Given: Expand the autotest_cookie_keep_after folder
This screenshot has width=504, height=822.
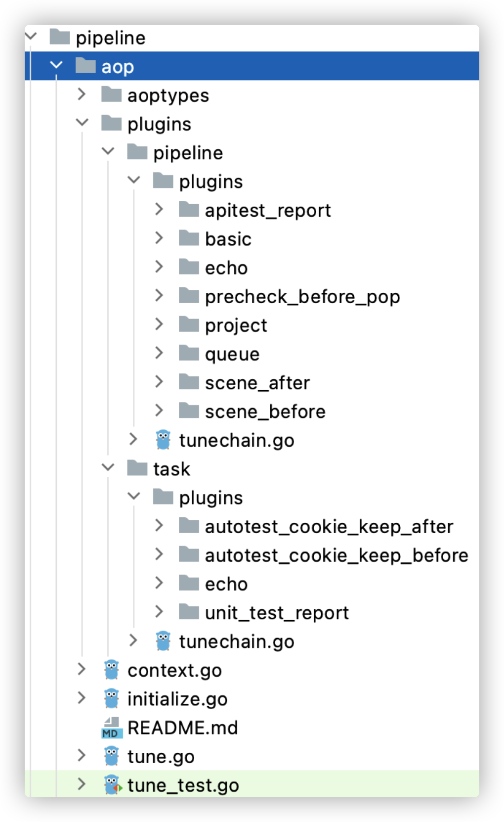Looking at the screenshot, I should point(159,526).
